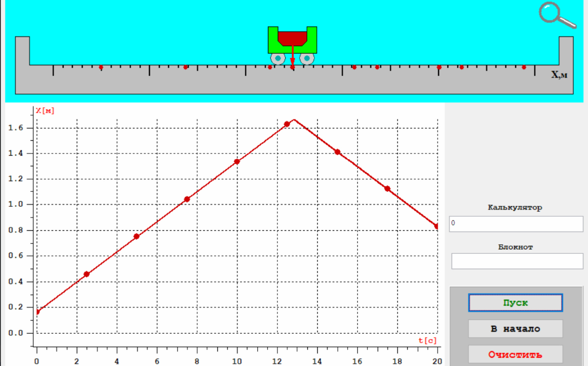Screen dimensions: 588x366
Task: Click into the Блокнот text field
Action: 517,261
